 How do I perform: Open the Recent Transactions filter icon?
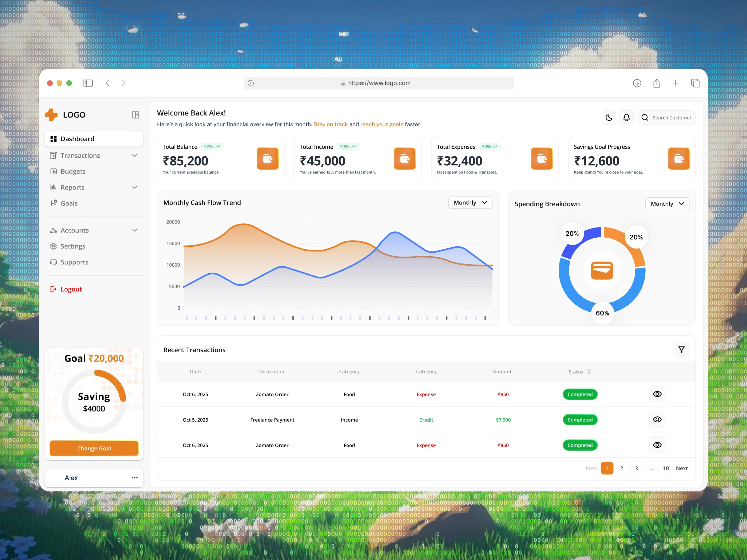click(681, 350)
